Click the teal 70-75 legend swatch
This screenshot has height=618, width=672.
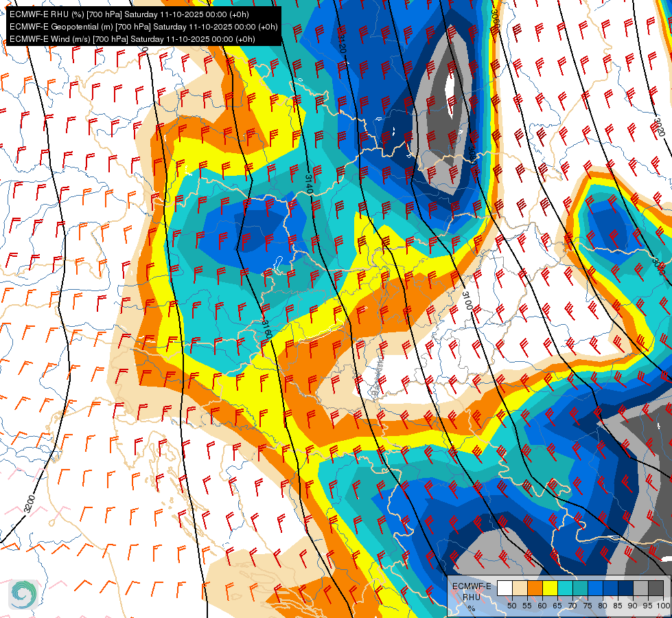tap(581, 588)
